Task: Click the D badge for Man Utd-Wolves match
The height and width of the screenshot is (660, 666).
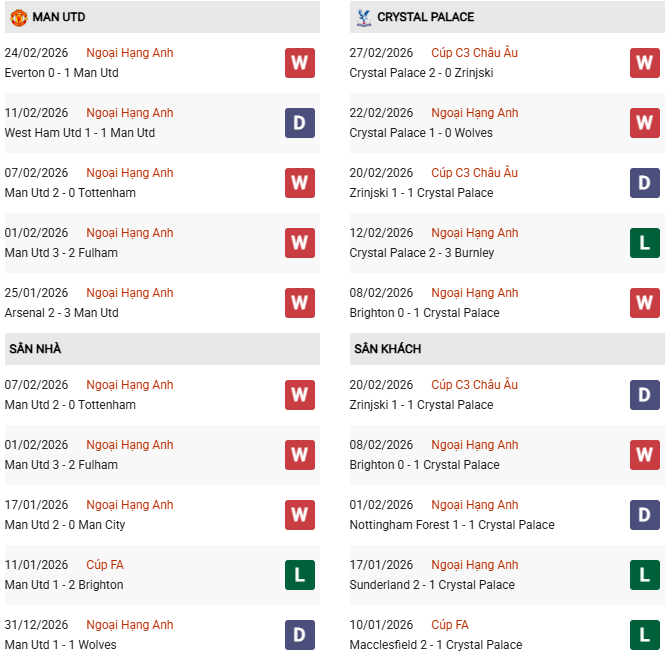Action: [x=299, y=635]
